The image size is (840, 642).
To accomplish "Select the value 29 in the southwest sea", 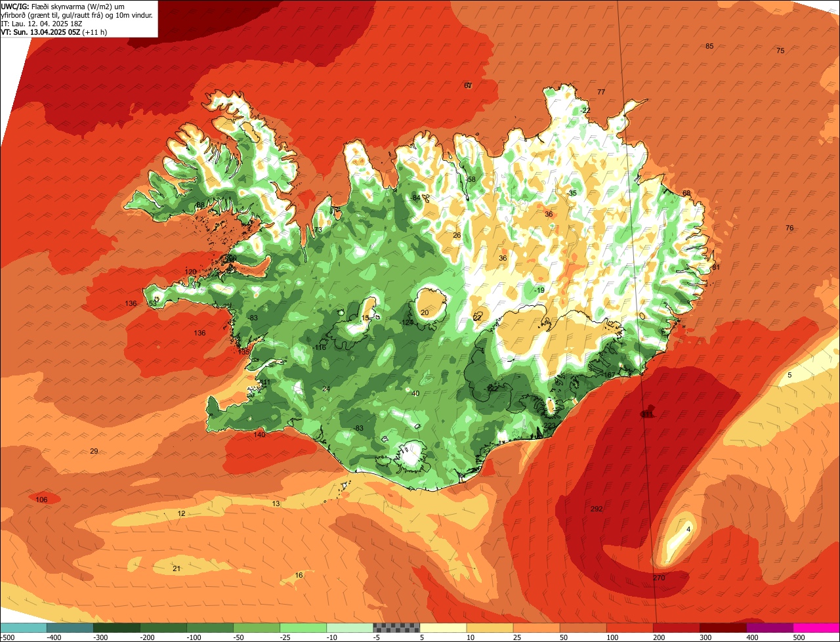I will pyautogui.click(x=94, y=451).
